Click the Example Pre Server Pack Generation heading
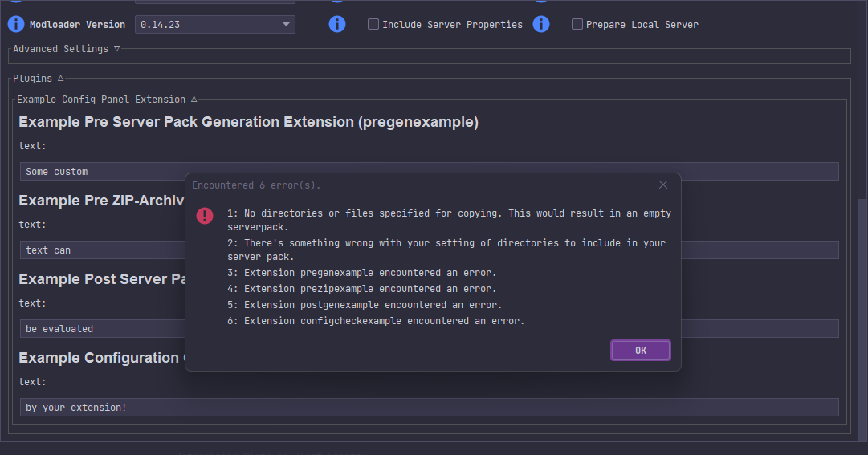 248,122
